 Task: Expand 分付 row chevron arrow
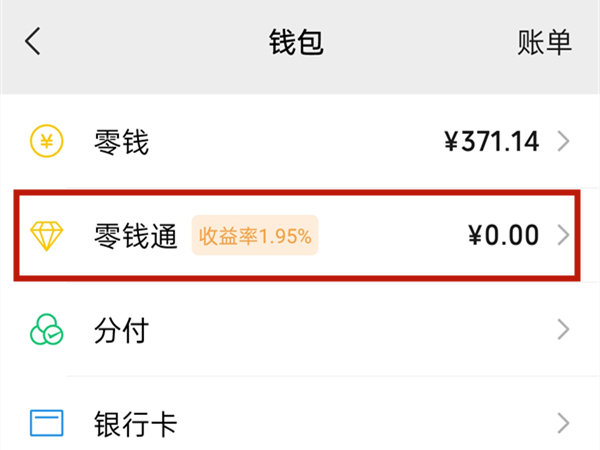tap(563, 329)
